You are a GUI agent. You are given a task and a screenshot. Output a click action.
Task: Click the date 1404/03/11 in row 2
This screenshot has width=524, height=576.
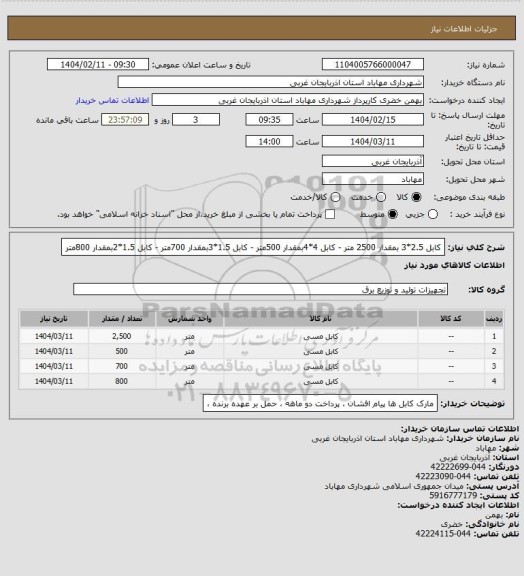click(54, 351)
